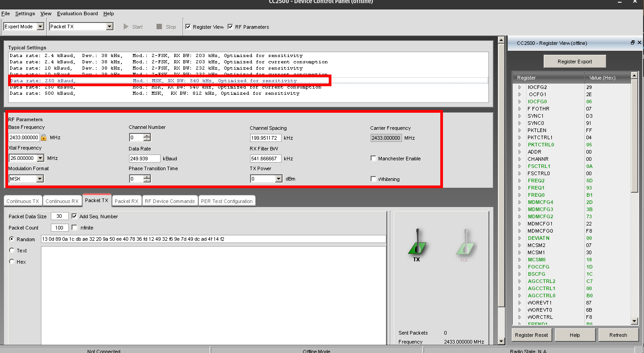Click the greyed RX switch icon
This screenshot has height=353, width=644.
pos(465,244)
